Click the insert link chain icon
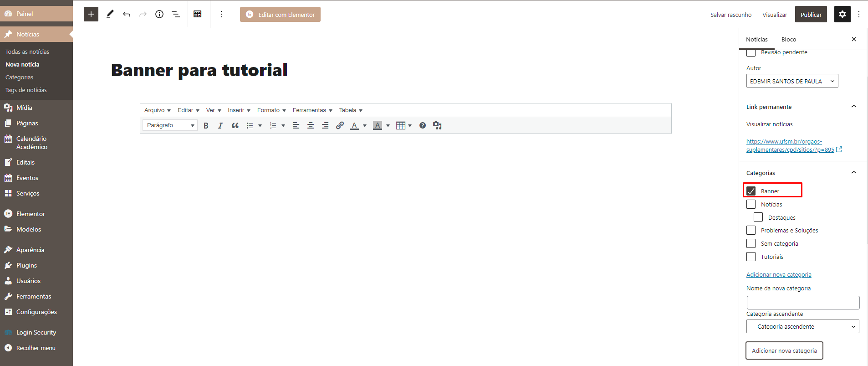 tap(340, 125)
